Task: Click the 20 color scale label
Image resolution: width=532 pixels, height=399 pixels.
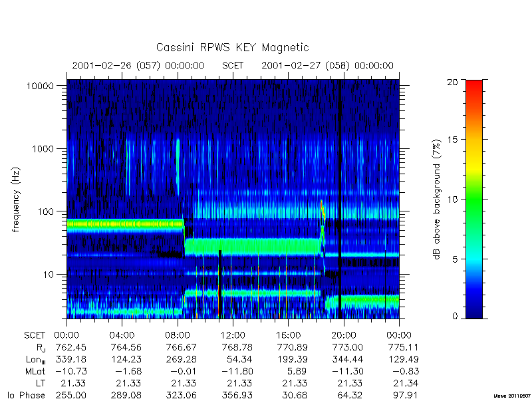Action: (453, 82)
